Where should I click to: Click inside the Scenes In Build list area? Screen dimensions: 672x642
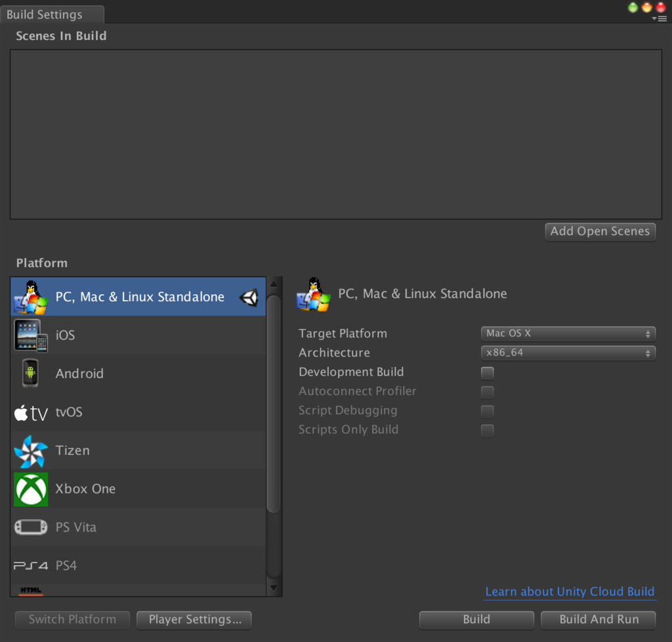(x=336, y=134)
